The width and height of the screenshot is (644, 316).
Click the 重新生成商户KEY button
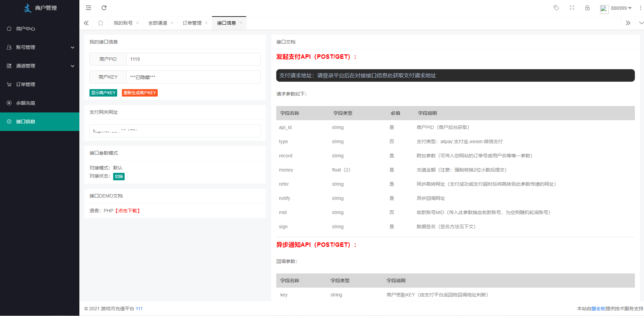[139, 93]
